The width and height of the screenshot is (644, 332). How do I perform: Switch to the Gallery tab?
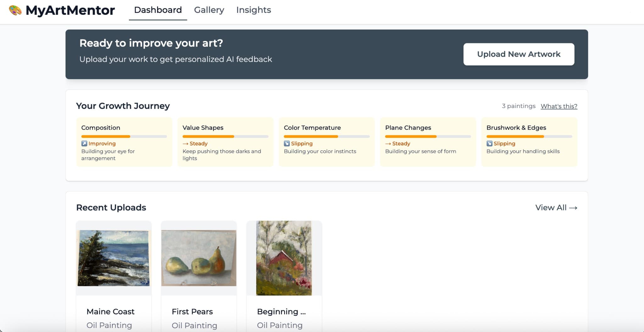(209, 10)
